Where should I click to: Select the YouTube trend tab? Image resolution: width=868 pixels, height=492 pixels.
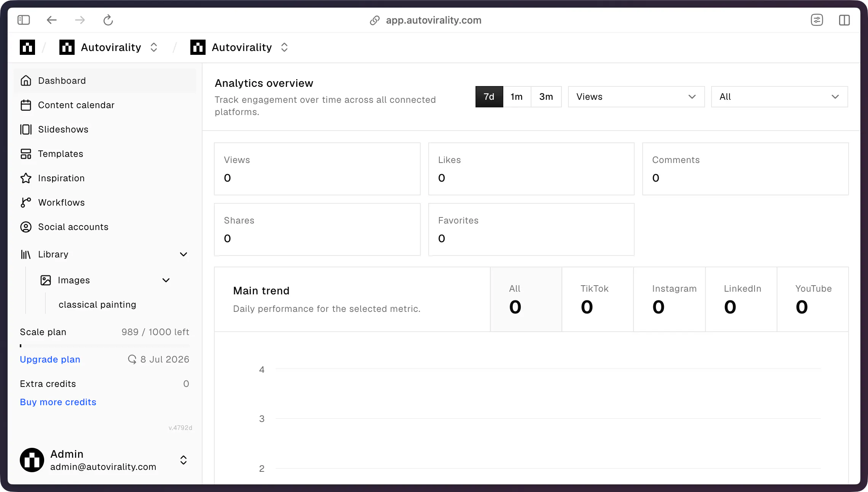tap(813, 299)
